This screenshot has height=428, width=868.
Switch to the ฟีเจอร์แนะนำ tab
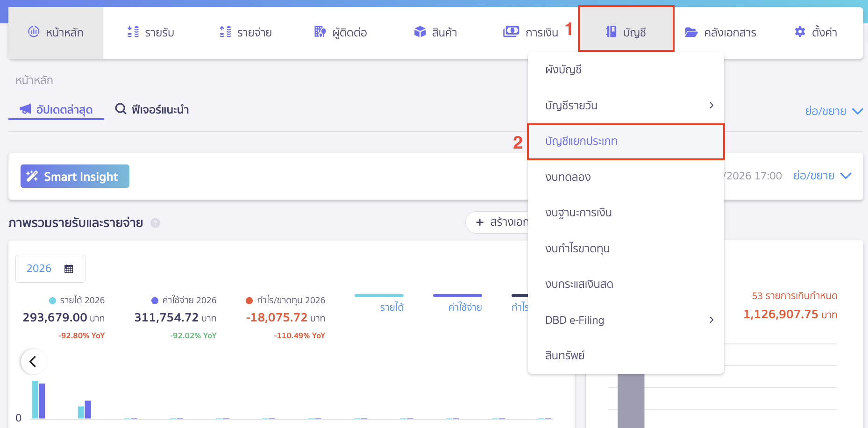(152, 110)
